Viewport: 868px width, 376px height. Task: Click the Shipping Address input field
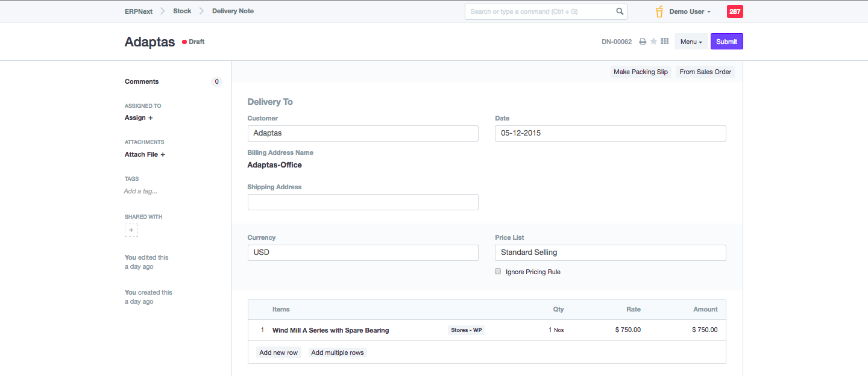click(363, 202)
